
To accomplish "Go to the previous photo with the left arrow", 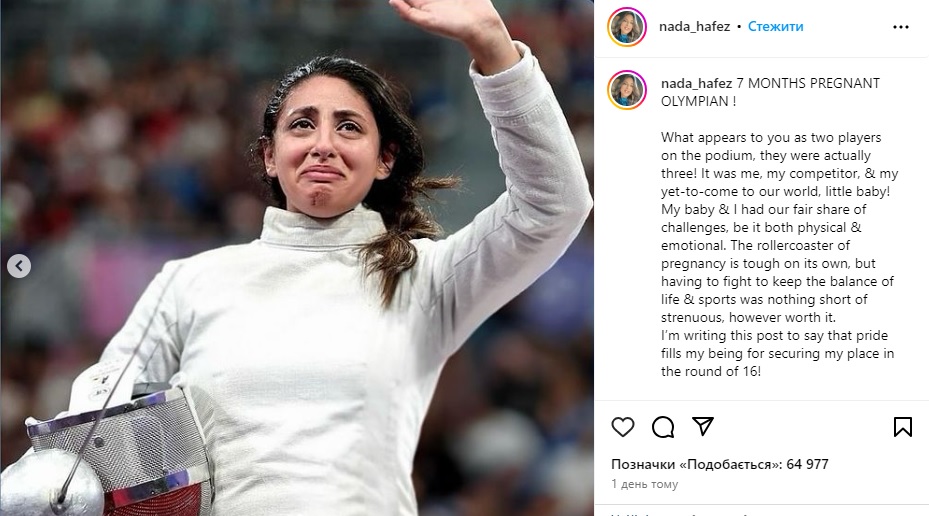I will (19, 266).
